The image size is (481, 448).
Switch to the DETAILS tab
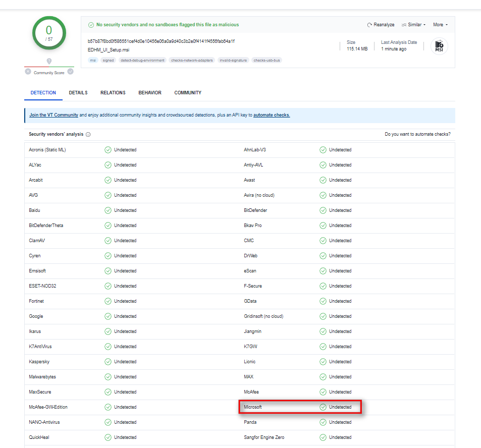pos(78,92)
